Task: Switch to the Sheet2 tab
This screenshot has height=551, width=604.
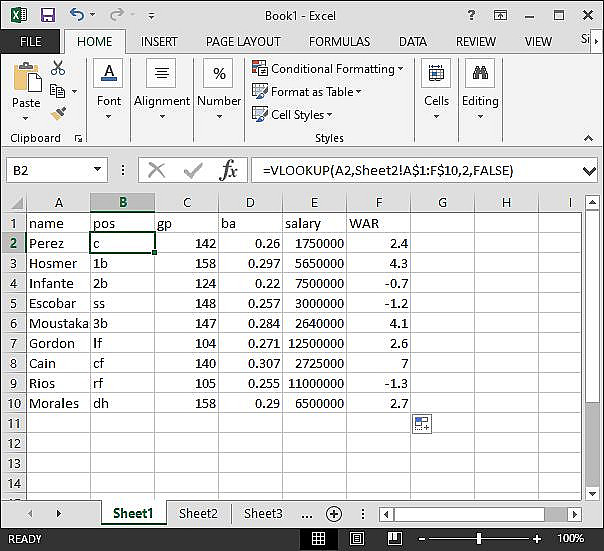Action: [x=198, y=514]
